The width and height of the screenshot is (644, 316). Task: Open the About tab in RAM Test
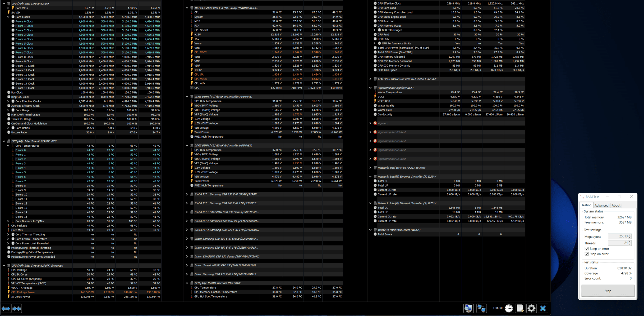pyautogui.click(x=616, y=205)
